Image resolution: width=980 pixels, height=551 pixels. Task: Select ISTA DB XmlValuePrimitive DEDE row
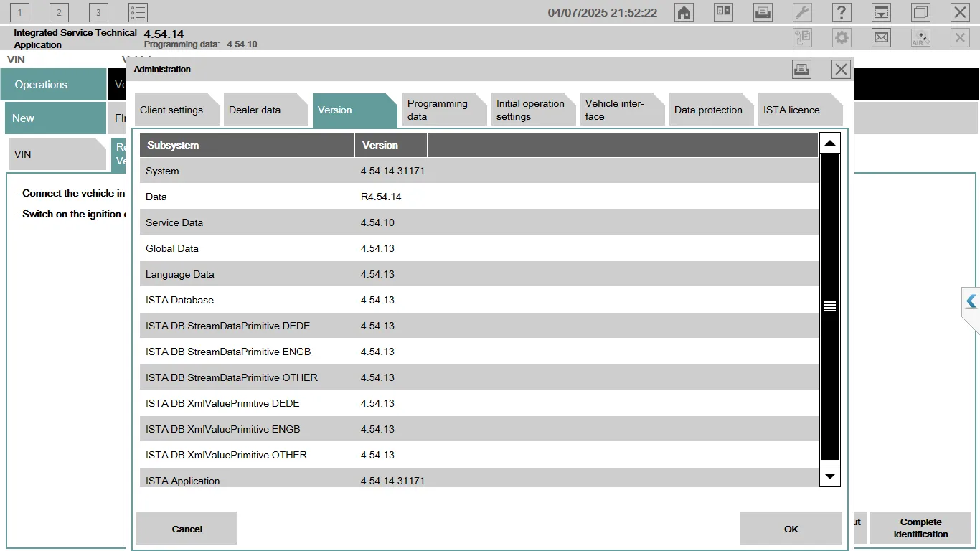click(x=479, y=403)
